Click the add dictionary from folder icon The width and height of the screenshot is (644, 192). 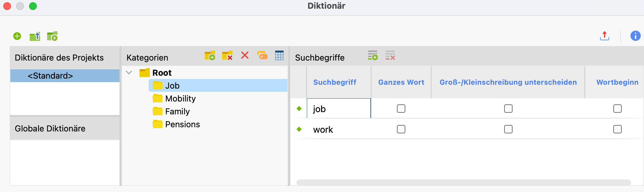[x=52, y=36]
